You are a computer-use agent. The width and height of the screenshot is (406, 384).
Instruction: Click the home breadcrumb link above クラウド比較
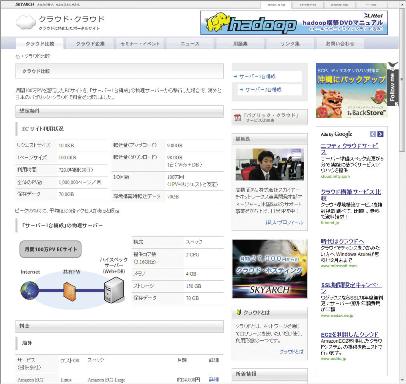point(17,56)
